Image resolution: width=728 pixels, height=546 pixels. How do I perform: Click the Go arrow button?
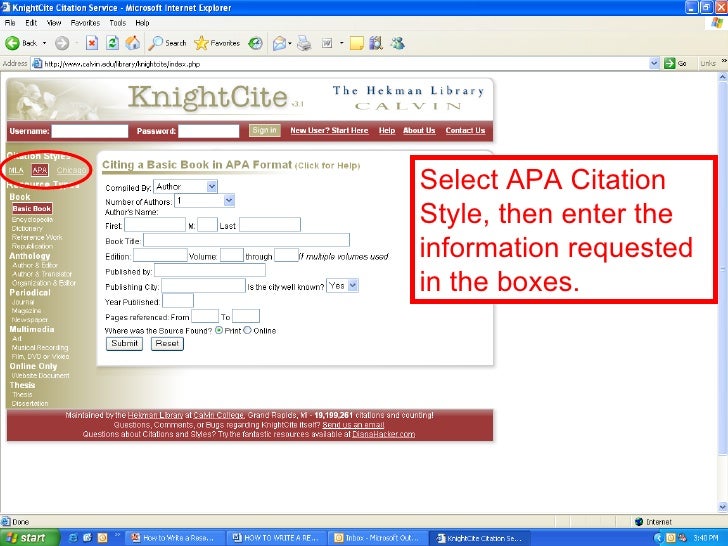[670, 64]
